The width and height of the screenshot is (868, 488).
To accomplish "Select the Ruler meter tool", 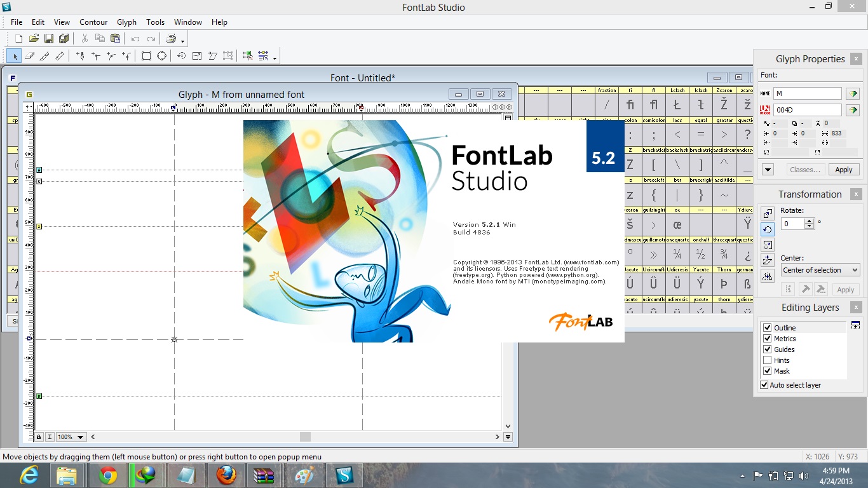I will tap(60, 56).
